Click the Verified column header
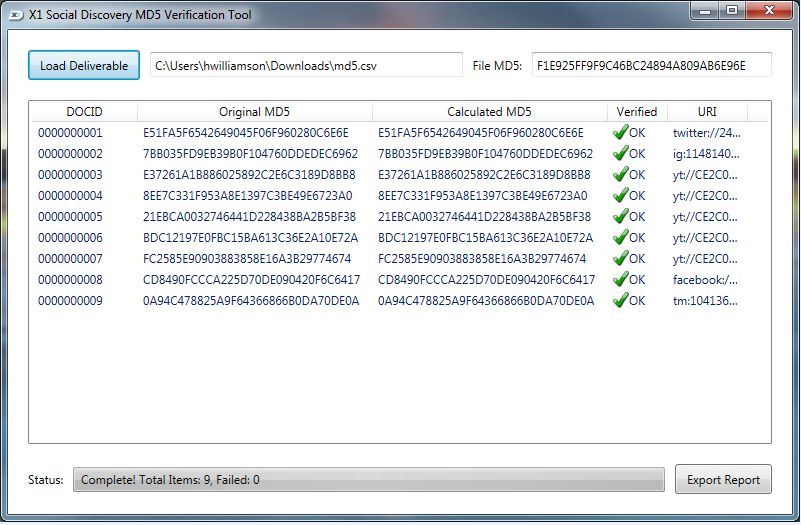Screen dimensions: 801x525 (636, 112)
